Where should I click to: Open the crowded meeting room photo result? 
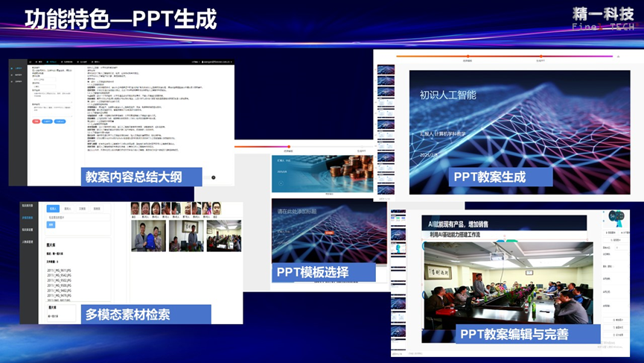click(224, 236)
